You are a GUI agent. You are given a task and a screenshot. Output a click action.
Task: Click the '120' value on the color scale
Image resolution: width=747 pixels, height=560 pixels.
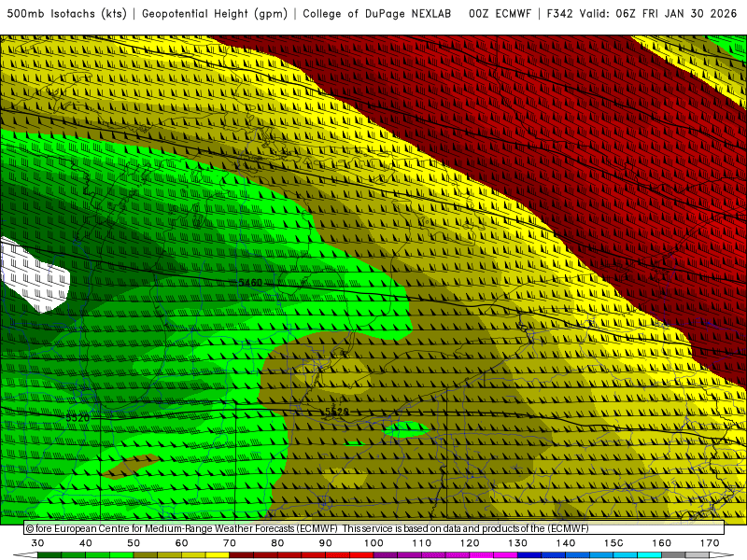coord(470,543)
